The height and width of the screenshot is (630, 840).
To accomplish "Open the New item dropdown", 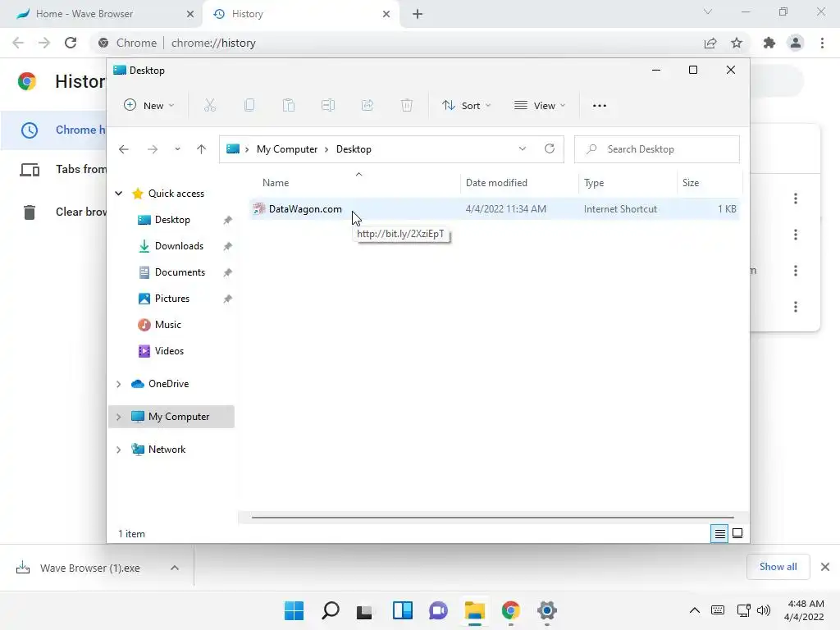I will [148, 106].
